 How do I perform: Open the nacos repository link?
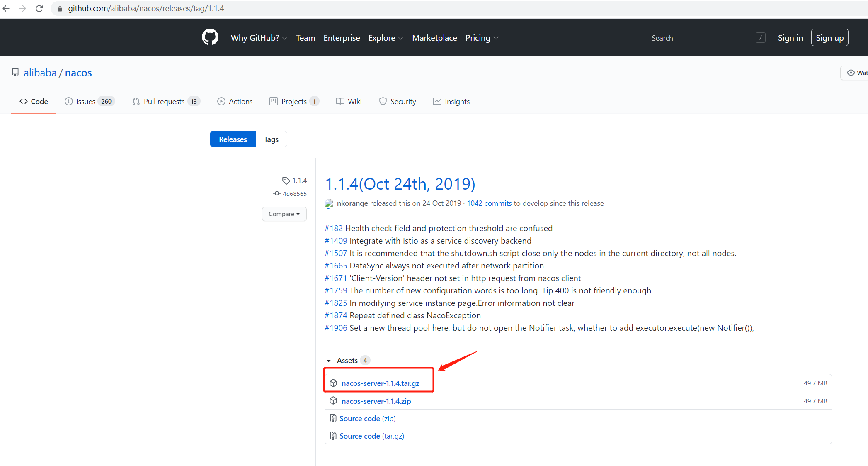pos(78,73)
